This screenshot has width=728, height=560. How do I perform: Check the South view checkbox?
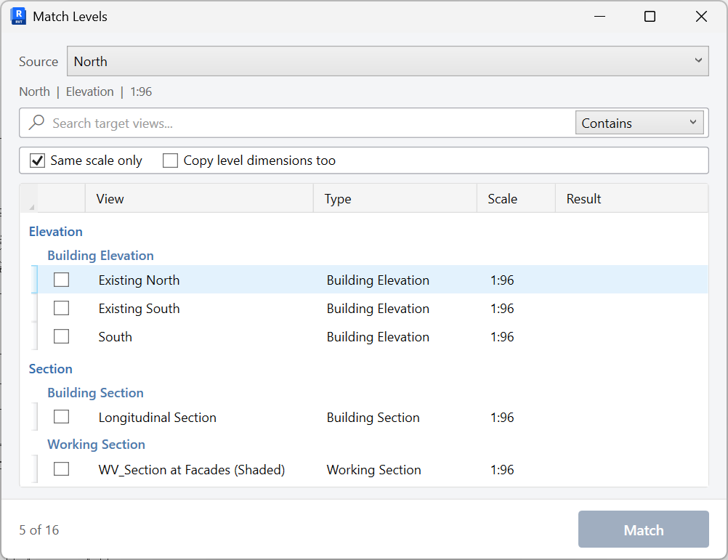coord(61,336)
